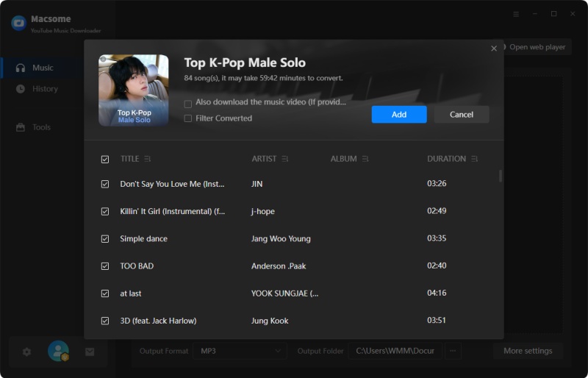The image size is (588, 378).
Task: Open More settings button
Action: coord(528,351)
